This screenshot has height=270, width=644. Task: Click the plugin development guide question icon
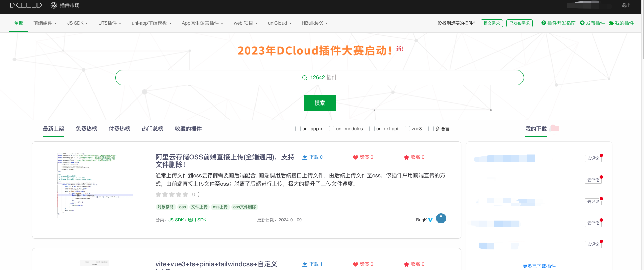544,23
